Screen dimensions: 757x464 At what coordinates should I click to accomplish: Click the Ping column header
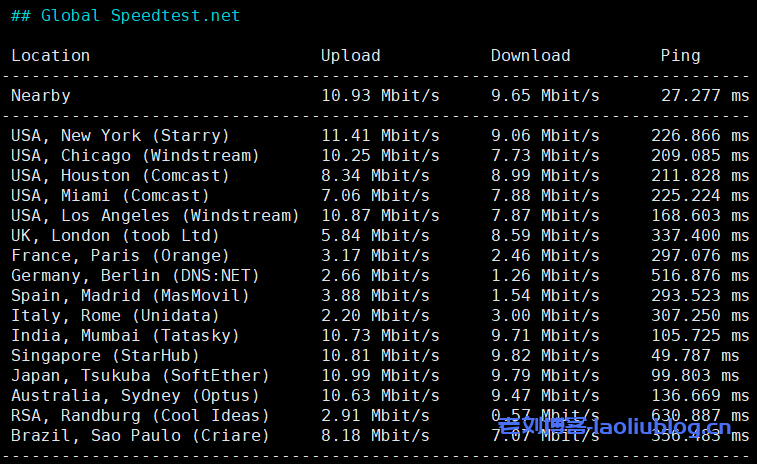tap(680, 55)
